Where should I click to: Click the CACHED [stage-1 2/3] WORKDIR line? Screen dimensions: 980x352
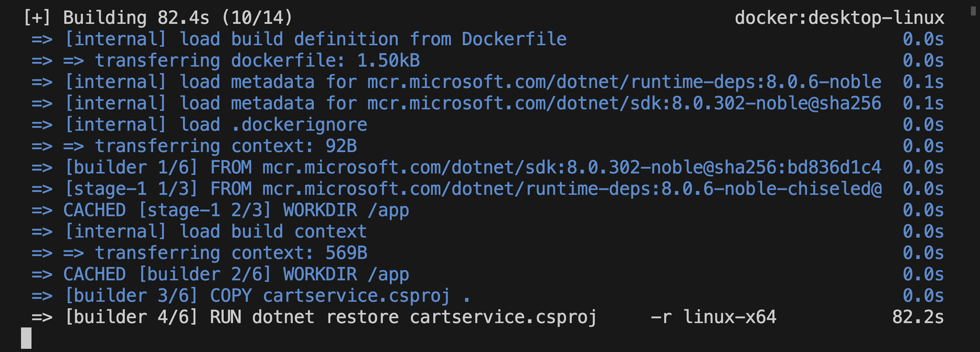[x=236, y=210]
